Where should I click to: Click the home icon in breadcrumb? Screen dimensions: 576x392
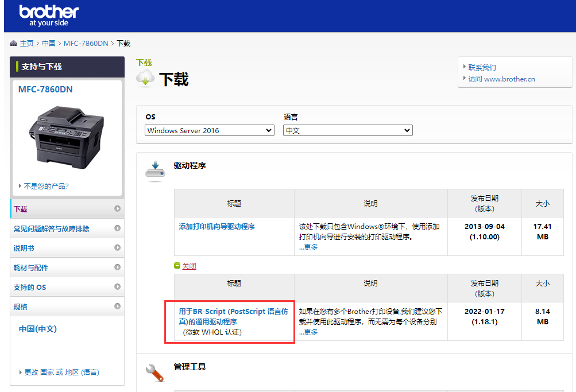tap(14, 44)
